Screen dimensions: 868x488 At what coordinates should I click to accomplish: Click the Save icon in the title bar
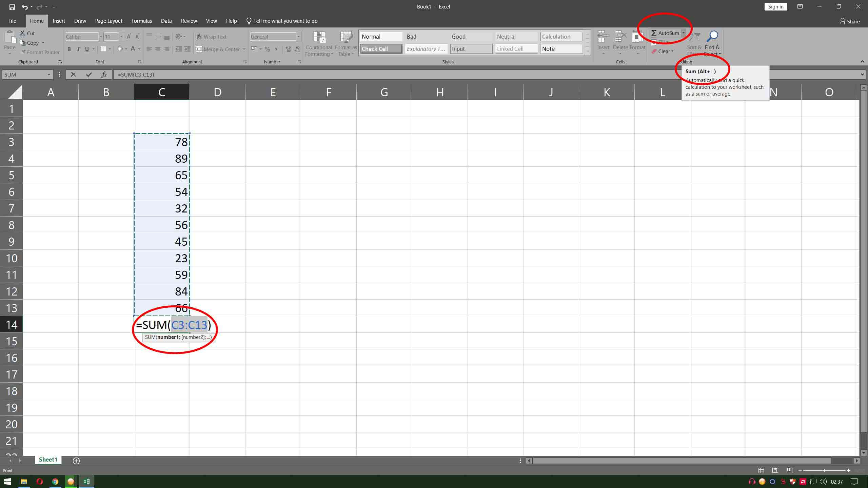(x=12, y=7)
